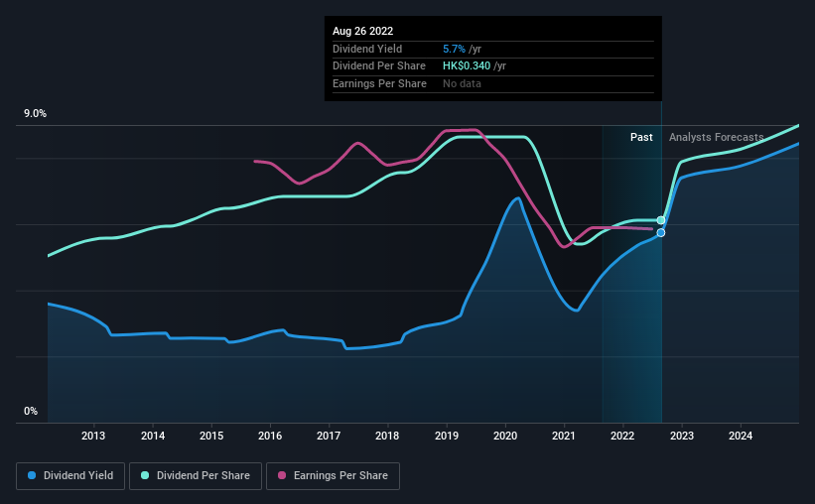Click the 2013 year label on axis

click(93, 436)
